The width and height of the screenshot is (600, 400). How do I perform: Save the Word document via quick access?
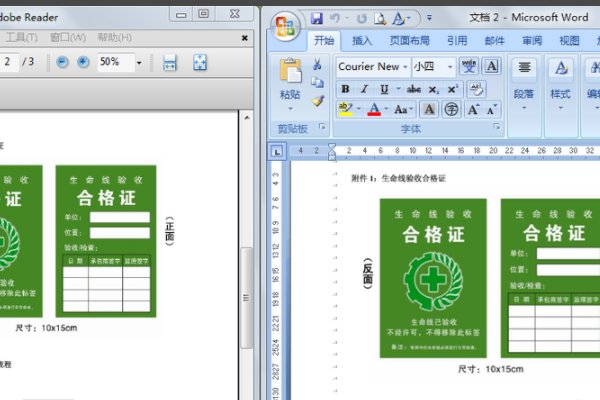(x=316, y=18)
